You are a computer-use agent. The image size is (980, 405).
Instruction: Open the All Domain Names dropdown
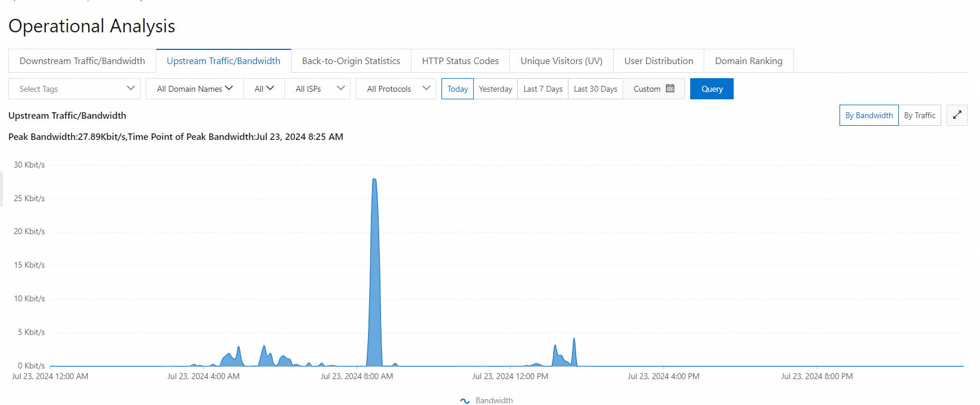(x=195, y=89)
